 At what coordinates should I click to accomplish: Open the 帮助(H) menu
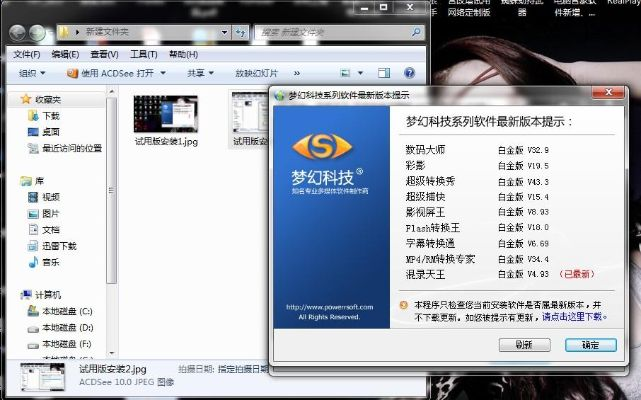coord(184,54)
